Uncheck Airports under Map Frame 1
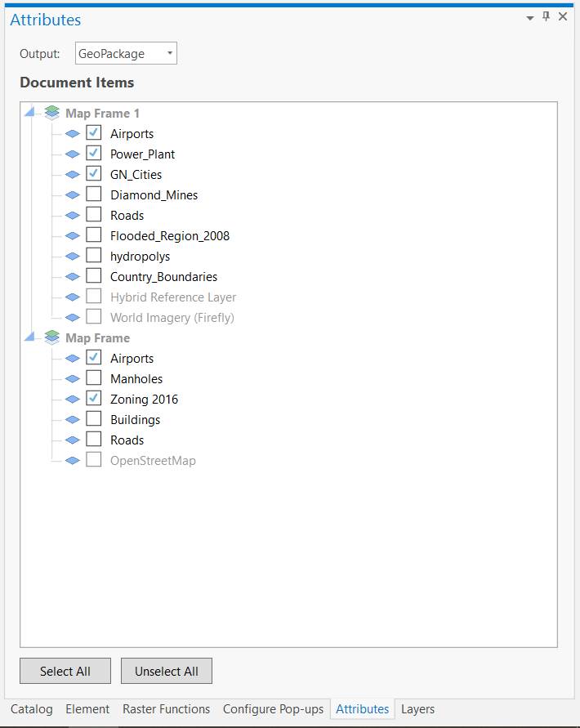Viewport: 580px width, 728px height. [x=94, y=133]
